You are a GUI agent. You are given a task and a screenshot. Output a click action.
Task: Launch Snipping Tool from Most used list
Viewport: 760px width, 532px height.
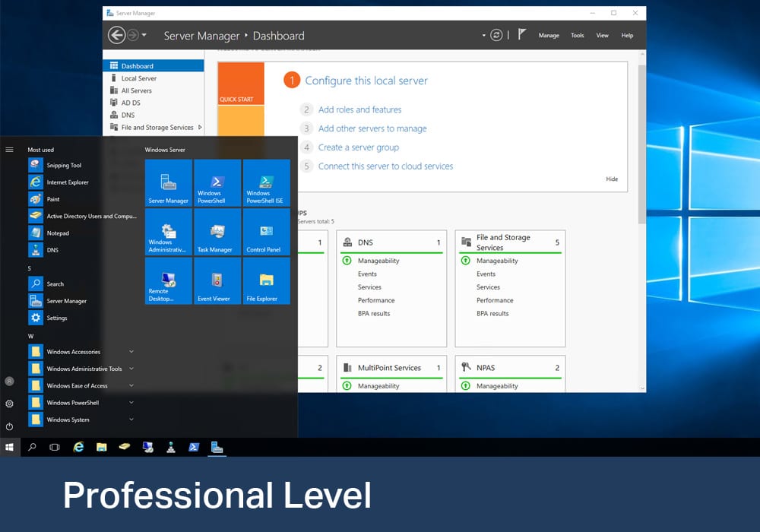(x=82, y=165)
